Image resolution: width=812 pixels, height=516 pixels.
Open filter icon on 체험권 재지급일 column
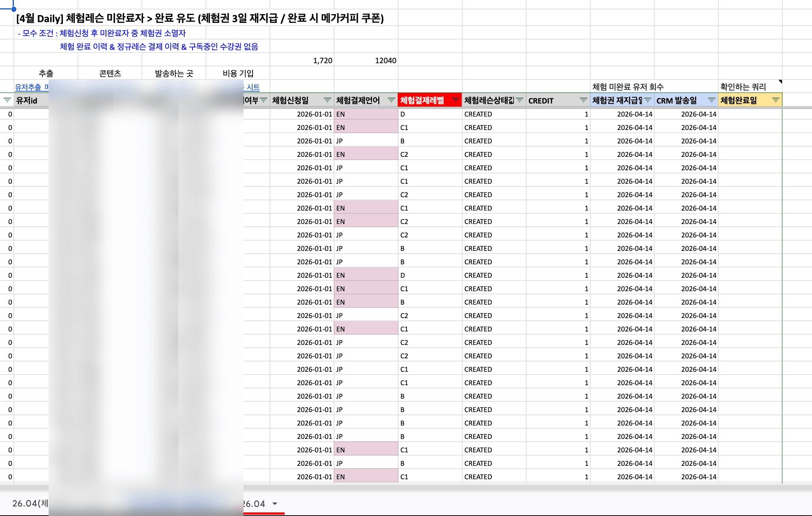[x=648, y=100]
